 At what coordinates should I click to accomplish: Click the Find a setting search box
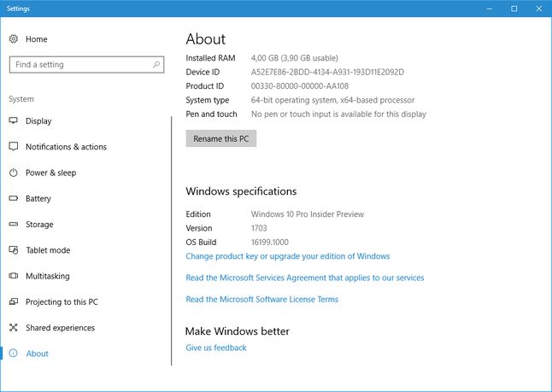pyautogui.click(x=86, y=64)
